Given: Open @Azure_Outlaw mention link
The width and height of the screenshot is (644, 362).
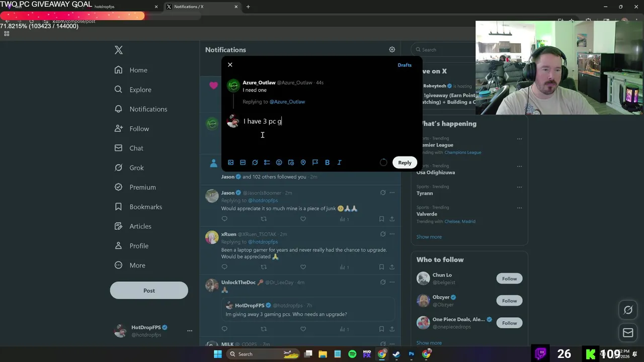Looking at the screenshot, I should coord(287,102).
